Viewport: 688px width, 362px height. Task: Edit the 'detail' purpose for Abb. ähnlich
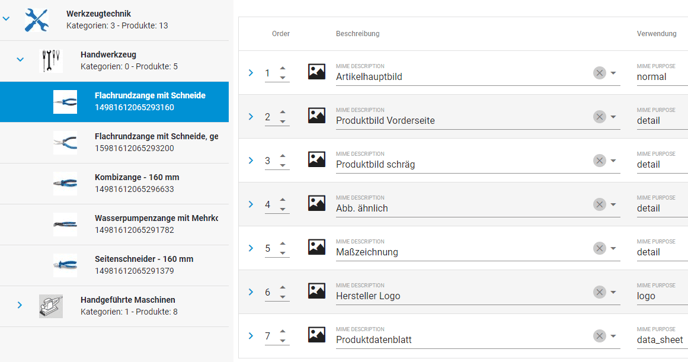[x=662, y=208]
